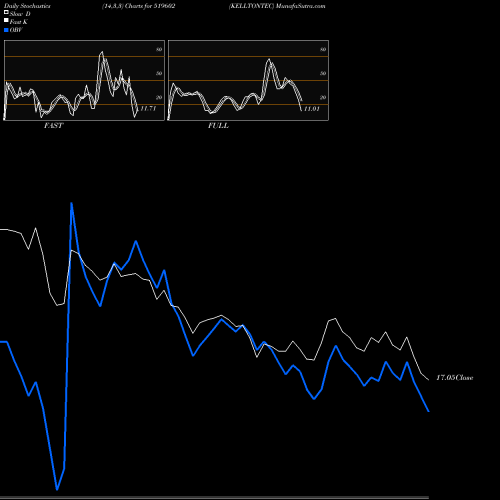Click the end point of the white Close line

429,380
